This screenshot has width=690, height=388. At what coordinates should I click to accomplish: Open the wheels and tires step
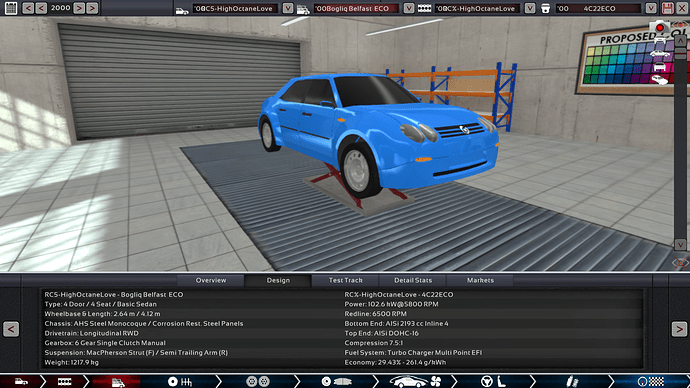click(x=258, y=381)
